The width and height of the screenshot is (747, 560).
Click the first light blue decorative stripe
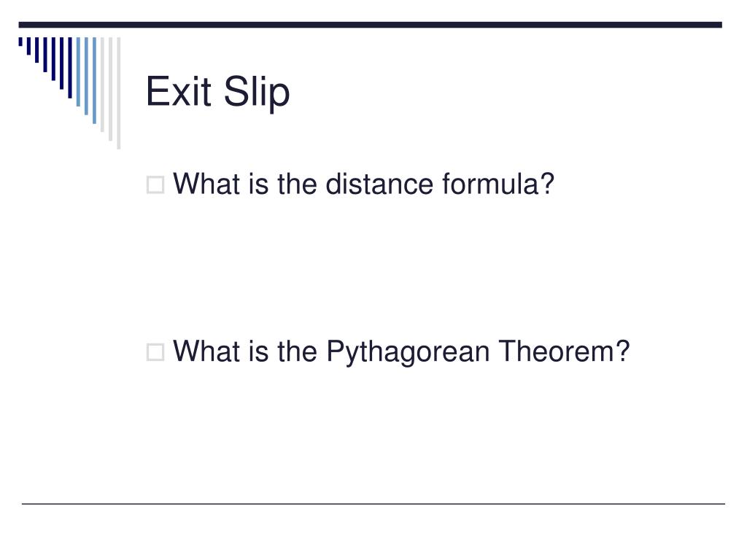tap(78, 71)
